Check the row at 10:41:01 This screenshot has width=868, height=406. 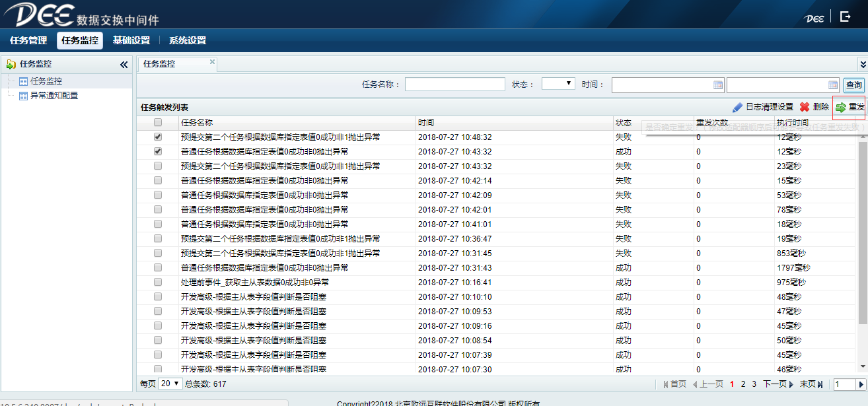pyautogui.click(x=158, y=224)
